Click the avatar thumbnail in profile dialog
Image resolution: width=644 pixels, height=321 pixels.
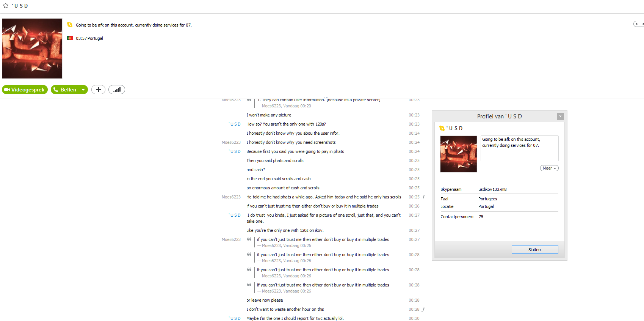click(458, 154)
